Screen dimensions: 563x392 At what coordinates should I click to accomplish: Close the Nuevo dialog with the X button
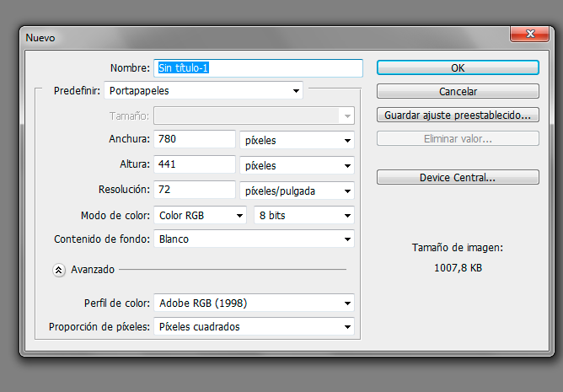tap(529, 34)
